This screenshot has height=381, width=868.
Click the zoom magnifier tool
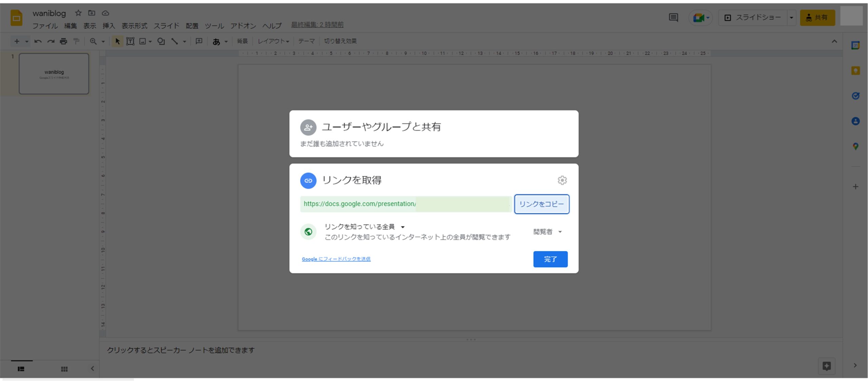pos(93,41)
